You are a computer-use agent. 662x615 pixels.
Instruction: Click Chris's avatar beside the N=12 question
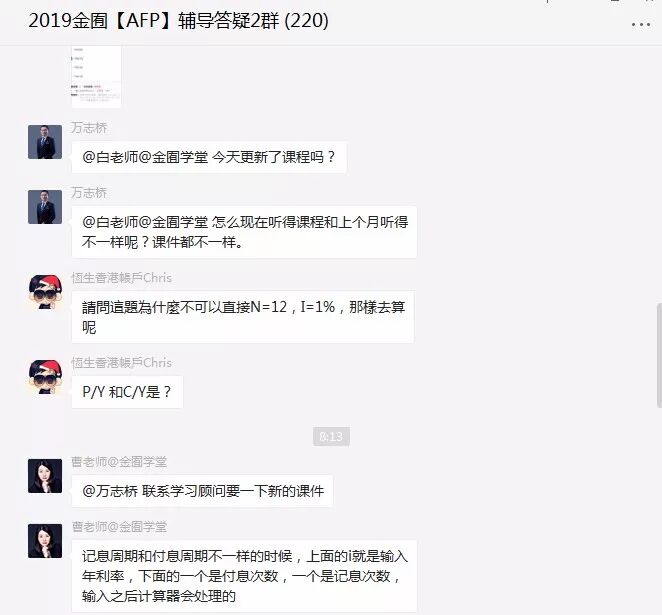45,292
